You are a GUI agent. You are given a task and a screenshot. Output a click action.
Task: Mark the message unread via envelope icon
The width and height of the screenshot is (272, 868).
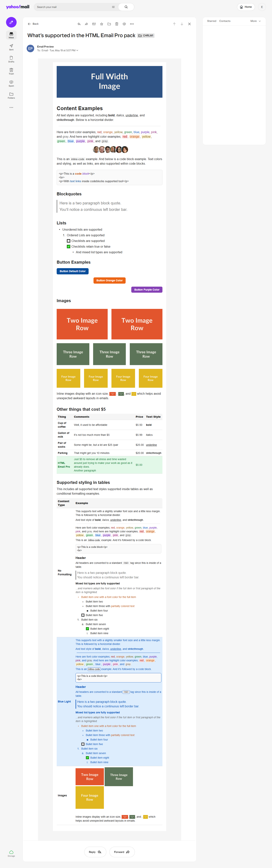[94, 24]
